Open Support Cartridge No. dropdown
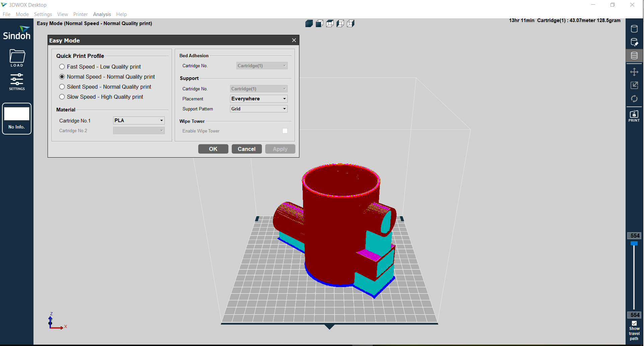644x346 pixels. click(259, 89)
